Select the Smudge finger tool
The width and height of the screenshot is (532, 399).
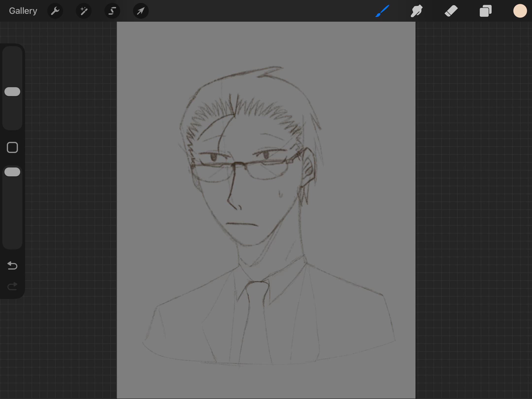point(417,11)
